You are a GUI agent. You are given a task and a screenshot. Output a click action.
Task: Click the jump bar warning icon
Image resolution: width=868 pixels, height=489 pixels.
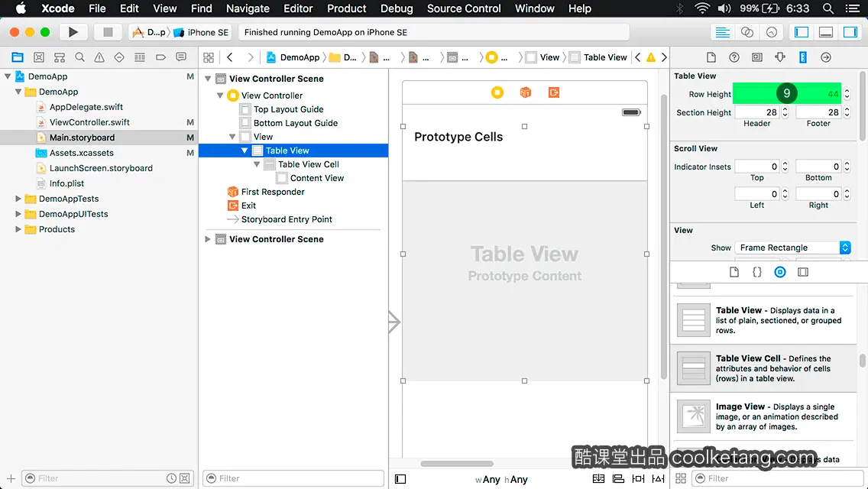coord(651,57)
